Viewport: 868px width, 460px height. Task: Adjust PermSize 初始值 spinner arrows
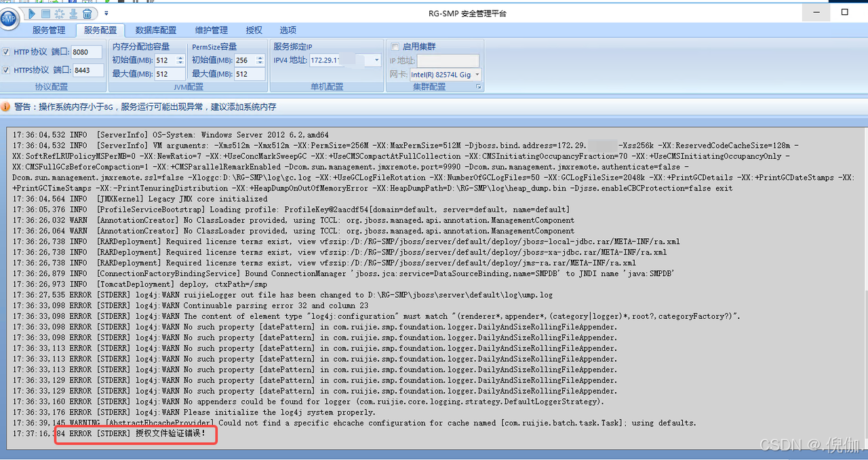tap(261, 60)
